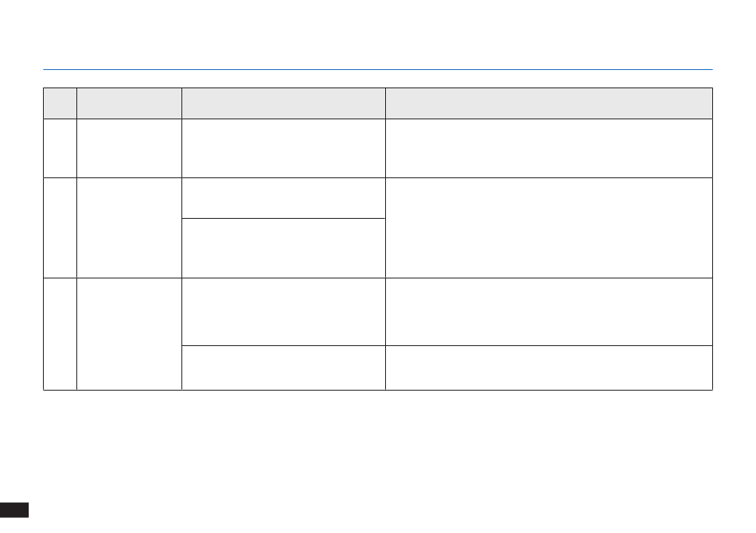756x533 pixels.
Task: Select the third gray header cell
Action: pyautogui.click(x=283, y=103)
